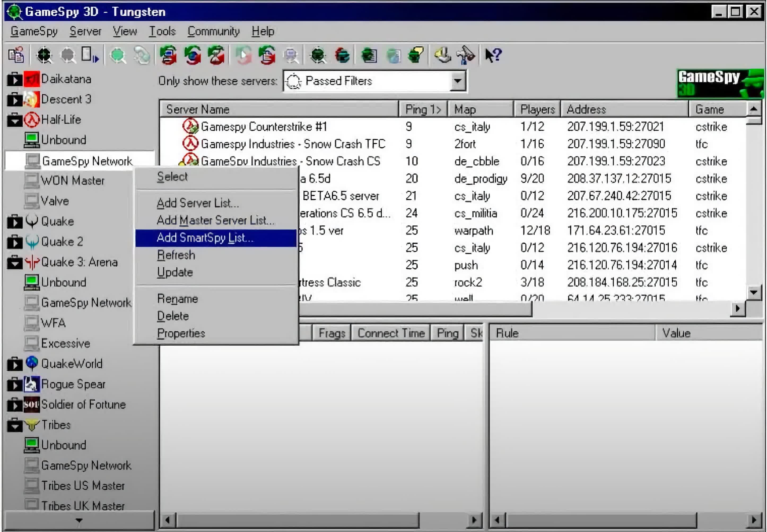Sort servers by Players column header
Viewport: 767px width, 532px height.
[x=537, y=109]
